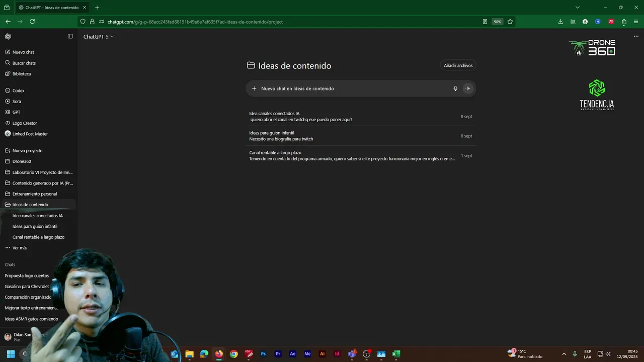The width and height of the screenshot is (644, 362).
Task: Collapse the sidebar with the panel toggle icon
Action: 70,36
